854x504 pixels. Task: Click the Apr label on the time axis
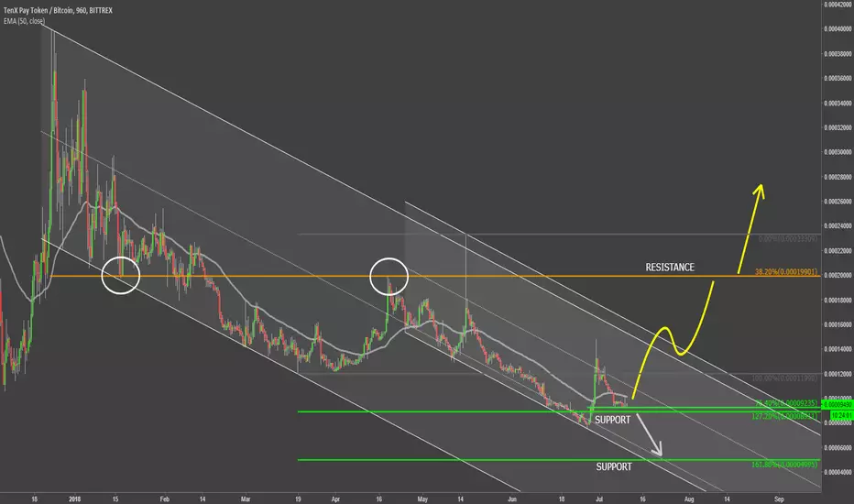pos(335,499)
